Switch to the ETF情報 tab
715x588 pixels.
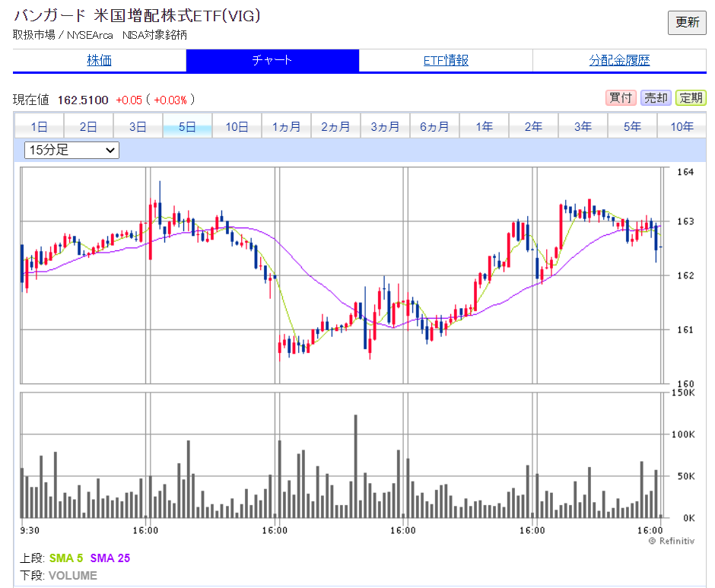[x=446, y=60]
